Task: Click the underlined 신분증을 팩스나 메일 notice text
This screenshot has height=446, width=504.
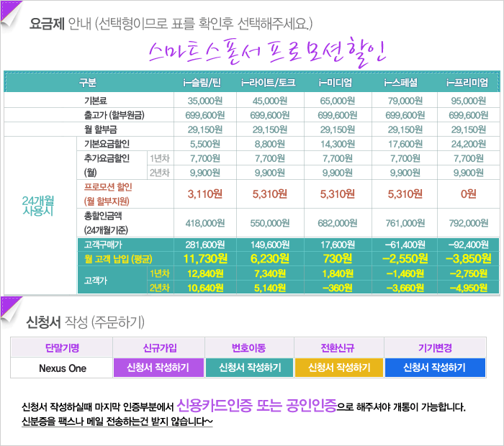Action: click(117, 421)
